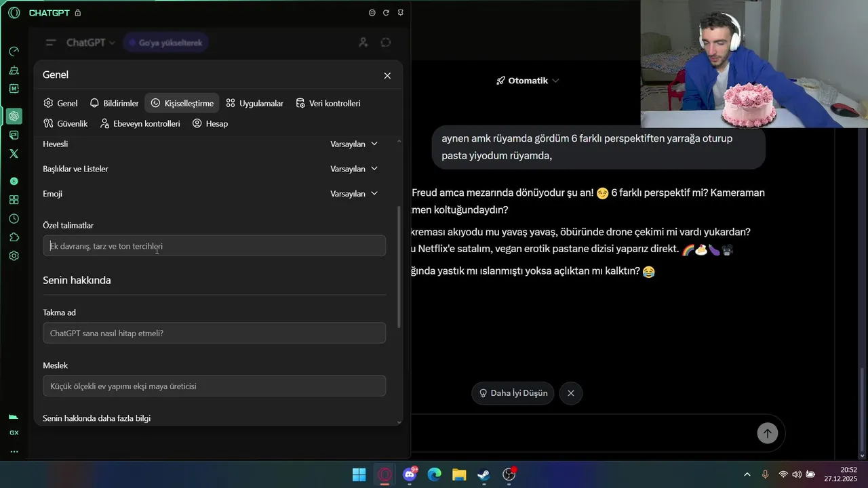This screenshot has width=868, height=488.
Task: Click the Senin hakkında heading
Action: 77,280
